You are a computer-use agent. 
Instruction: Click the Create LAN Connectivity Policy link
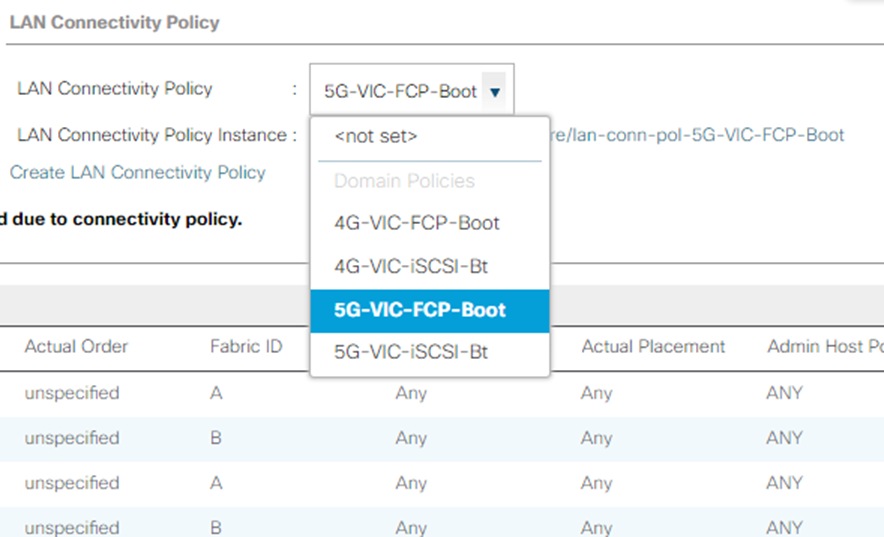pos(138,173)
